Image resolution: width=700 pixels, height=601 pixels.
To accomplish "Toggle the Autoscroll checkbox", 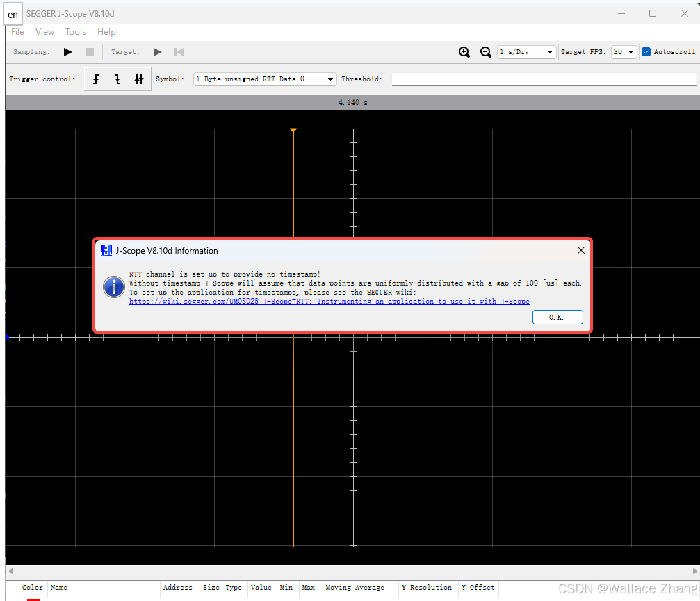I will tap(646, 51).
